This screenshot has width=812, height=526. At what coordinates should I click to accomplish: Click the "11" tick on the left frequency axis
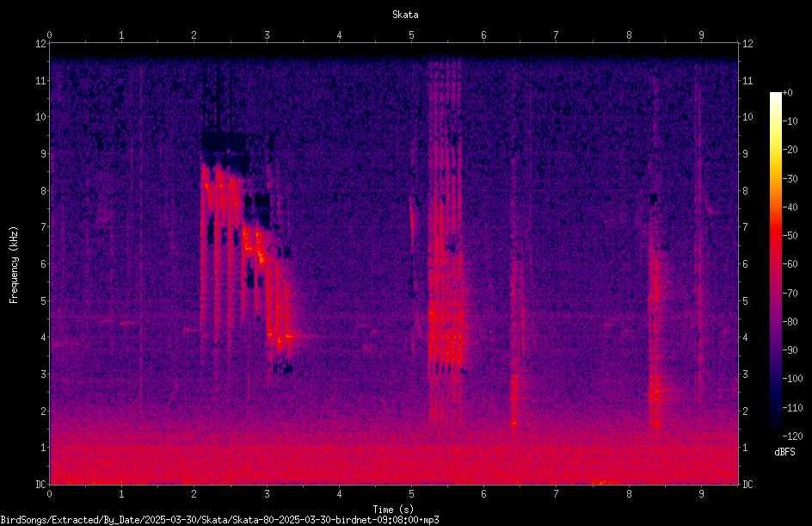point(40,80)
